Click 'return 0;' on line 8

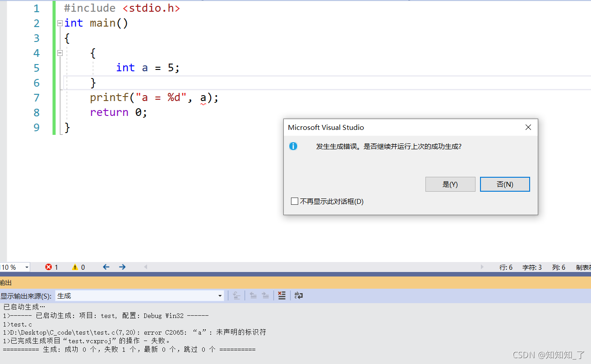pos(119,112)
